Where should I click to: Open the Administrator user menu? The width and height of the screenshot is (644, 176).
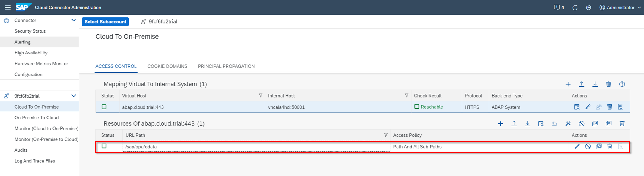click(x=620, y=8)
